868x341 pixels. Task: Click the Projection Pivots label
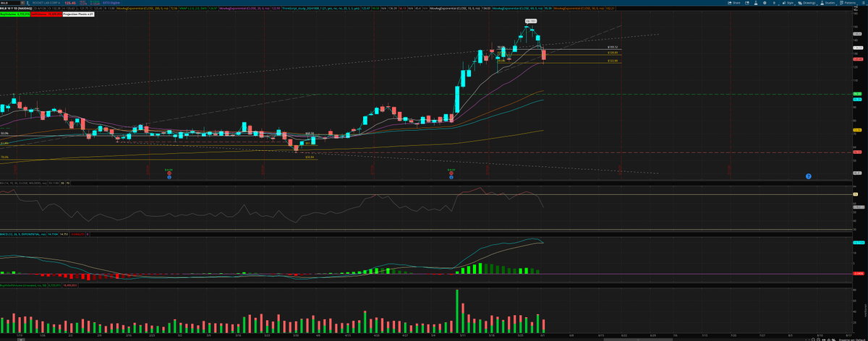tap(79, 14)
